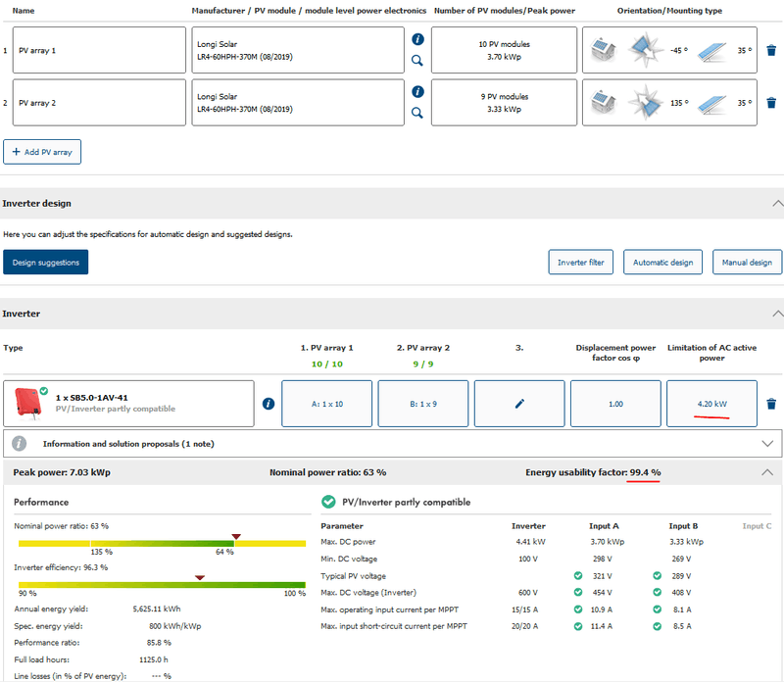Click the Nominal power ratio bar marker
The height and width of the screenshot is (682, 784).
pyautogui.click(x=235, y=537)
